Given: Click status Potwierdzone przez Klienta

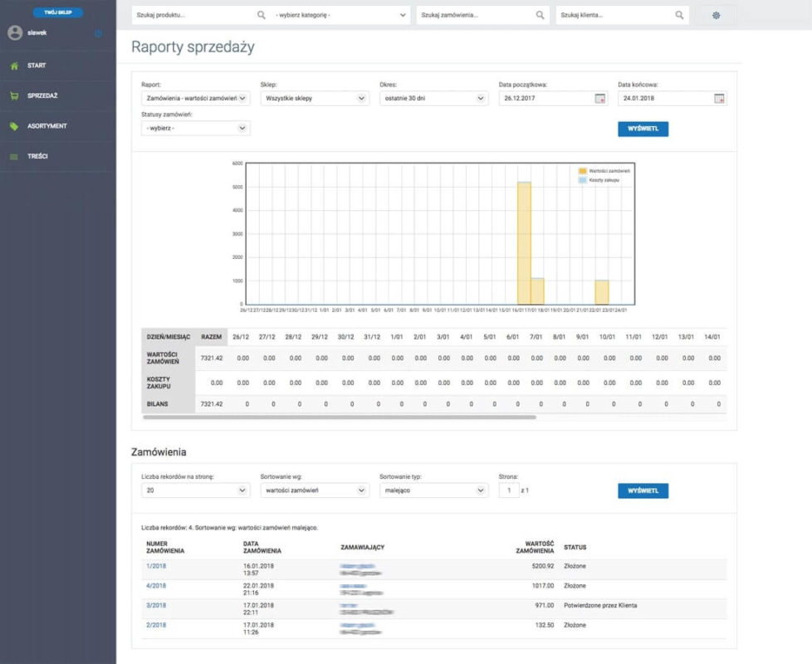Looking at the screenshot, I should click(600, 605).
